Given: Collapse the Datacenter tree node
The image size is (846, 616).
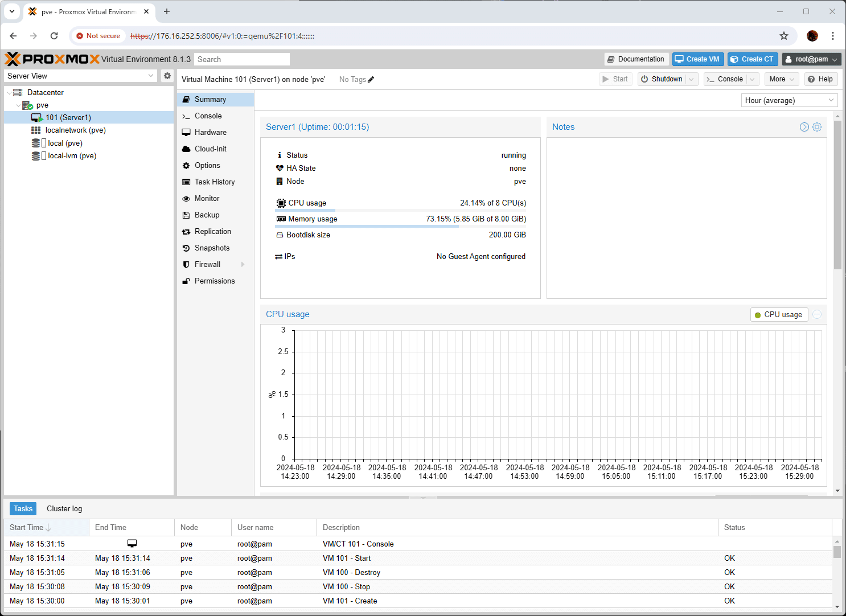Looking at the screenshot, I should tap(10, 93).
